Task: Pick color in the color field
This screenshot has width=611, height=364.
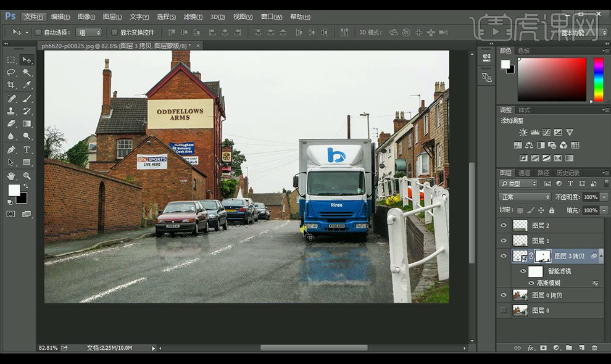Action: (552, 80)
